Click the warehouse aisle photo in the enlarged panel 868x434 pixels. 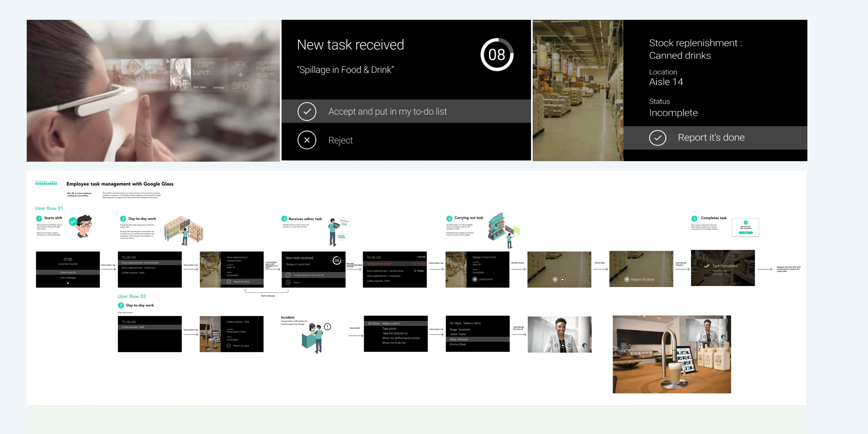pyautogui.click(x=578, y=90)
